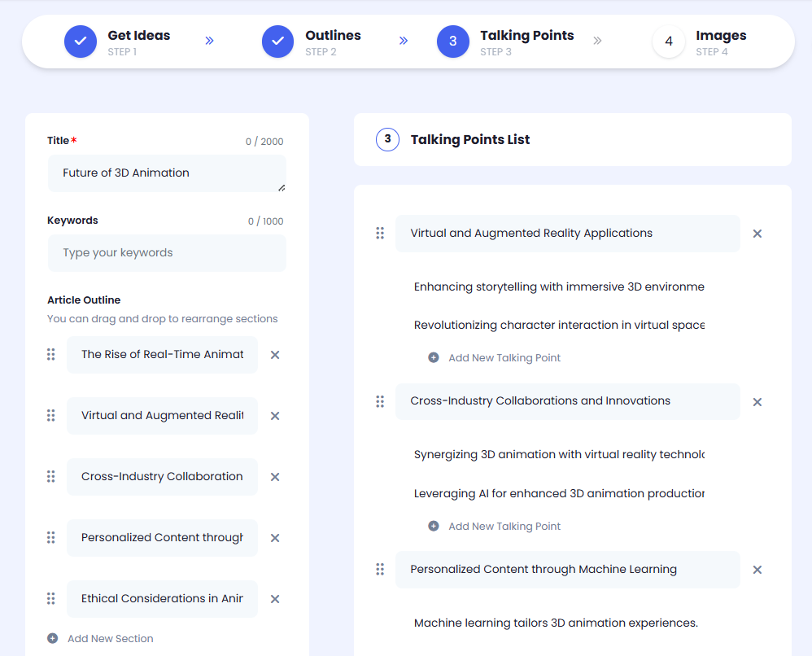Click the Title field 'Future of 3D Animation'
812x656 pixels.
167,173
